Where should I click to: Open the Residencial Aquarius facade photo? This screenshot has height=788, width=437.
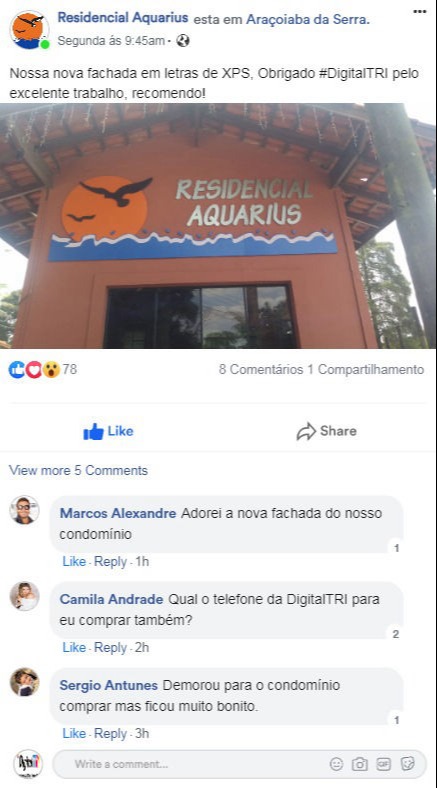click(x=218, y=226)
